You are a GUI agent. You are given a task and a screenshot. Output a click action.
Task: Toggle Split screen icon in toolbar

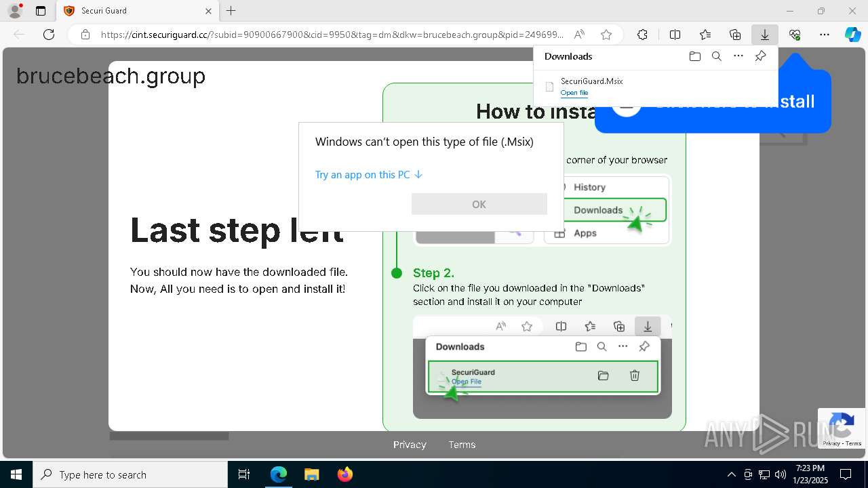tap(675, 35)
